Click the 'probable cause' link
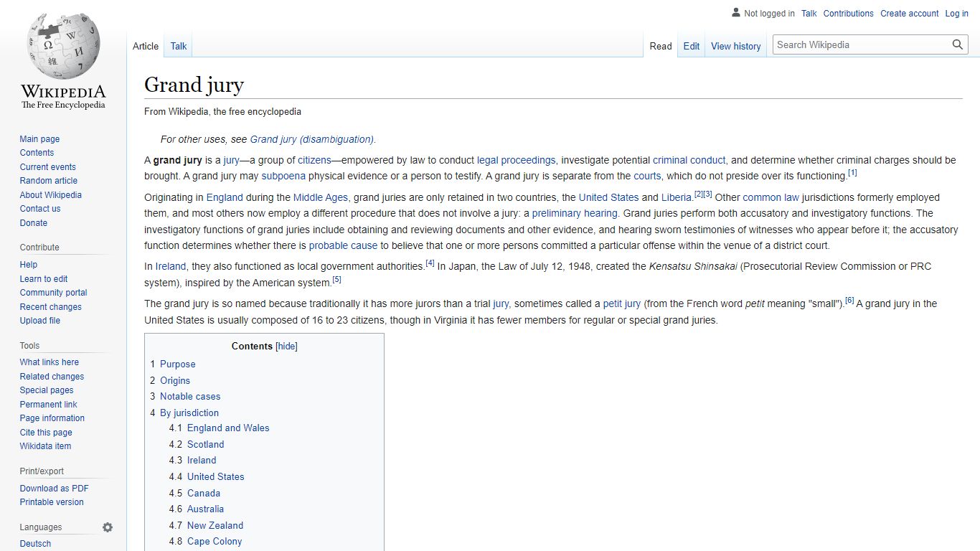 (343, 245)
